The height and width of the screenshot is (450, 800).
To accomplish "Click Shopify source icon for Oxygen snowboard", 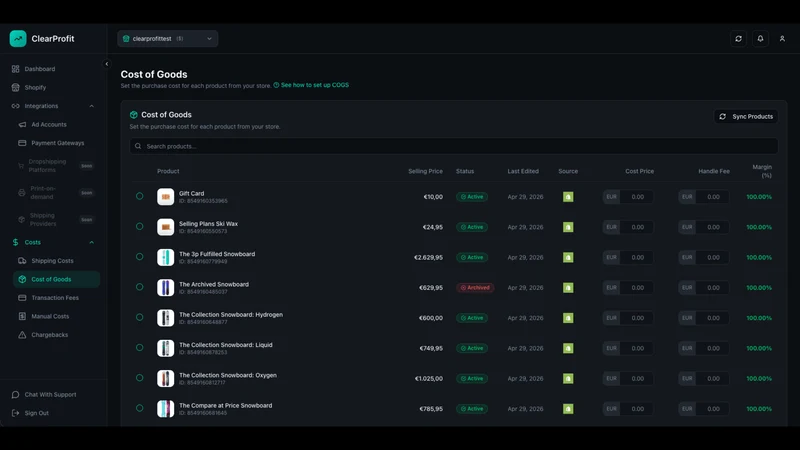I will click(x=568, y=379).
